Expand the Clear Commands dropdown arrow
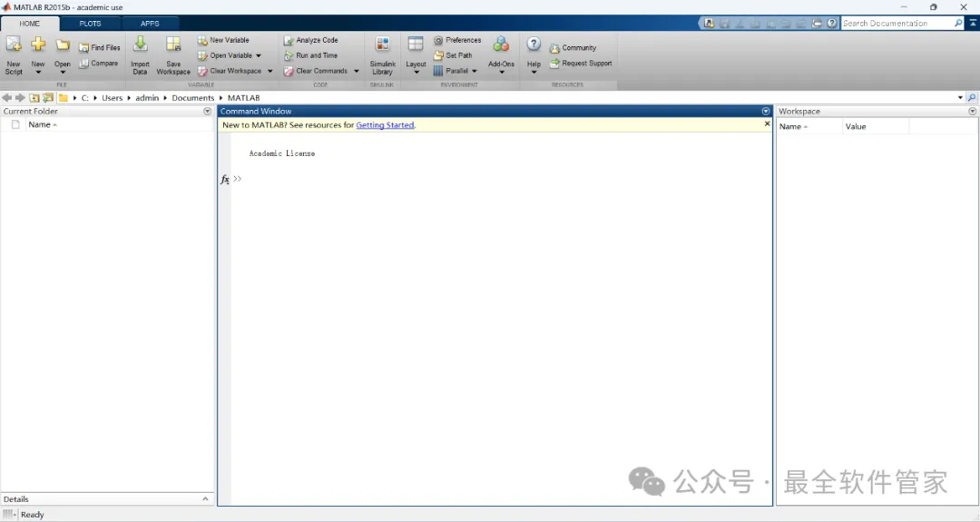980x522 pixels. (357, 72)
